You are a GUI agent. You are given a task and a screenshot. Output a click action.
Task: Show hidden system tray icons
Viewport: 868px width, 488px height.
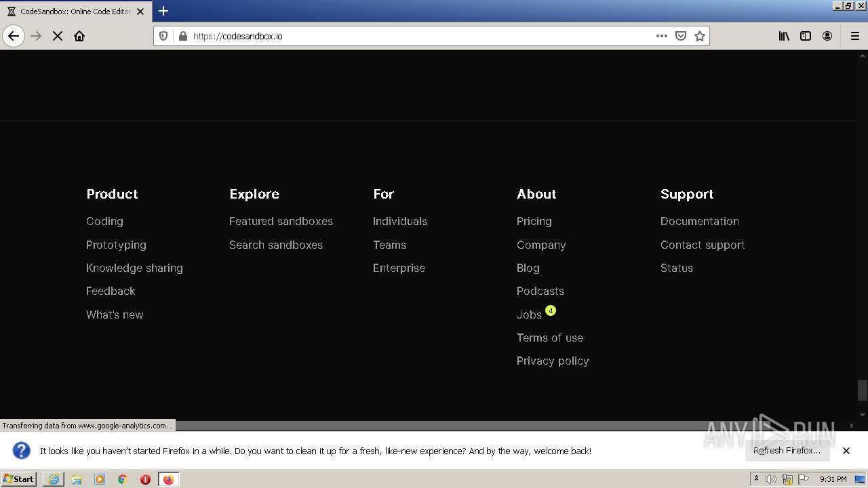coord(756,479)
